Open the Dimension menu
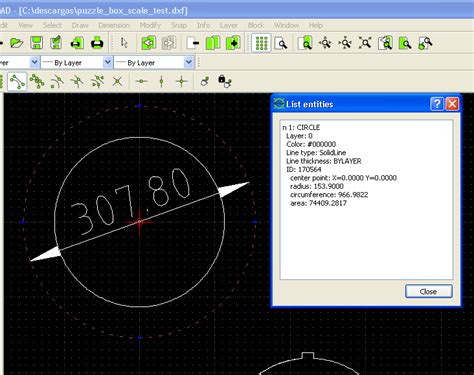 tap(114, 25)
